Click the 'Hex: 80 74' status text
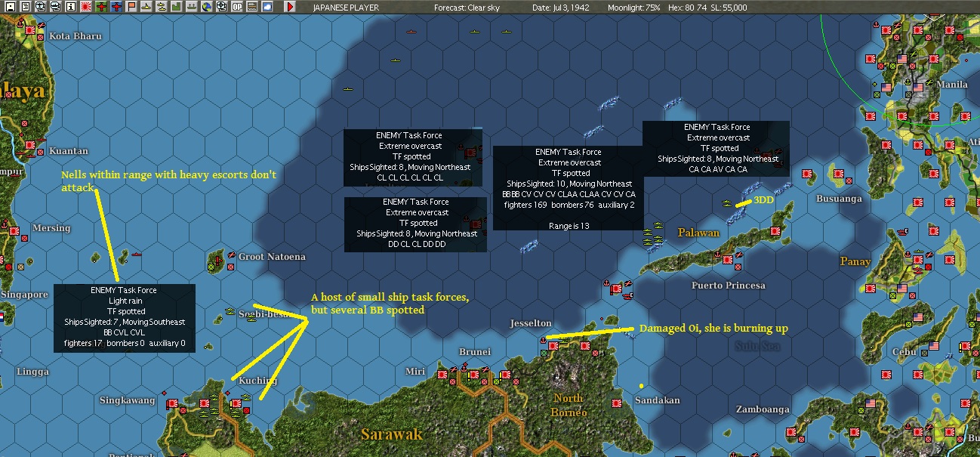 [x=689, y=8]
